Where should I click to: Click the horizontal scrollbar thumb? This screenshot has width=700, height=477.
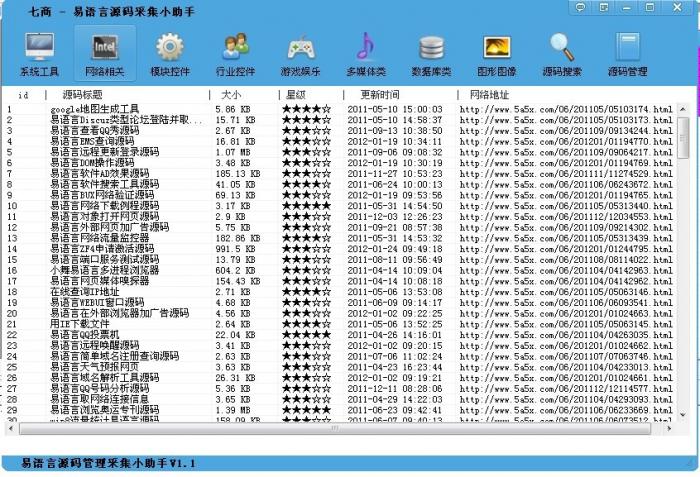[335, 429]
